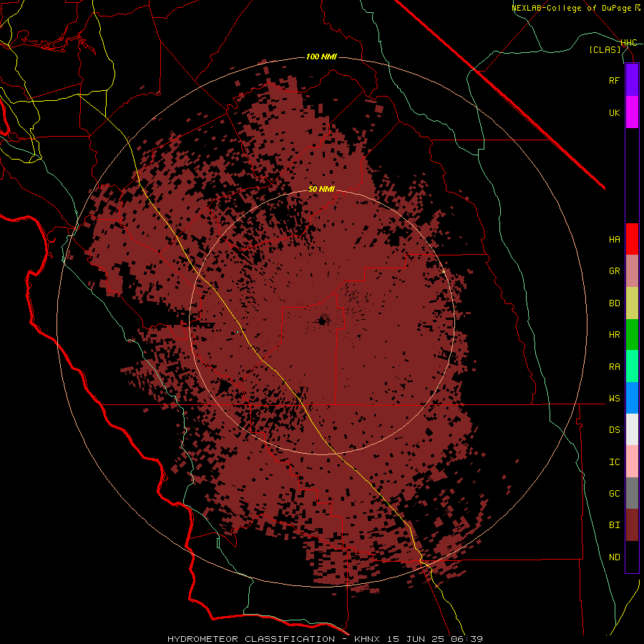Select the gray GC legend swatch

tap(632, 493)
